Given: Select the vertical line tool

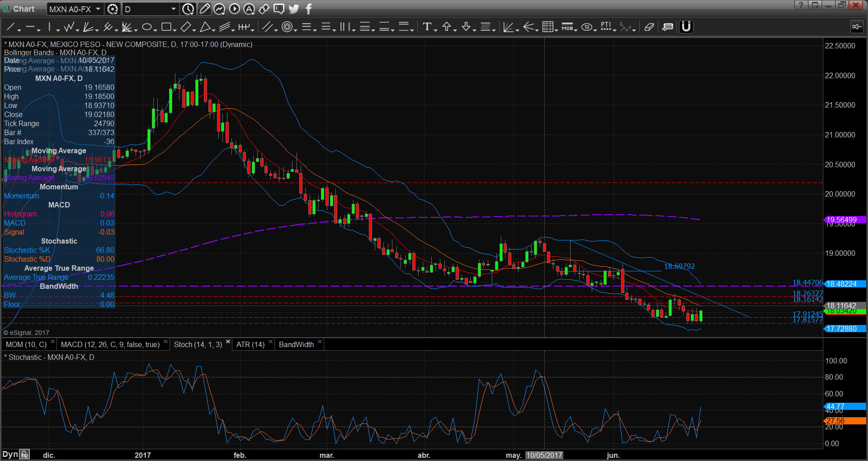Looking at the screenshot, I should (x=49, y=27).
